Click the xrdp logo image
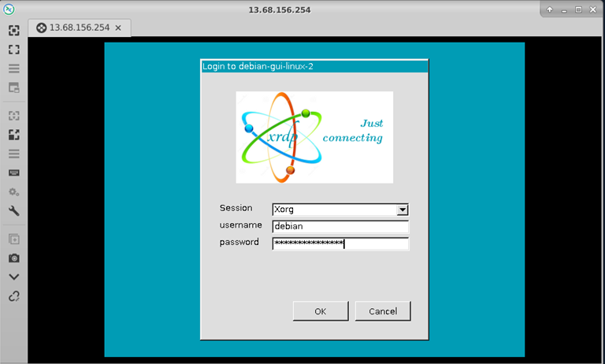 [314, 137]
